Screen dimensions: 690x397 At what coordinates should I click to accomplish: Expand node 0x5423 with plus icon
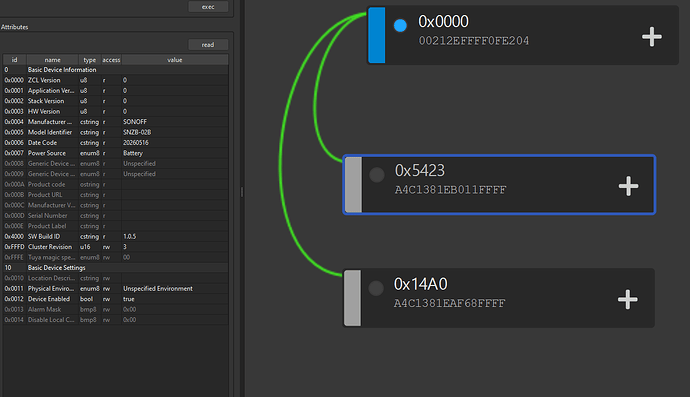click(628, 186)
